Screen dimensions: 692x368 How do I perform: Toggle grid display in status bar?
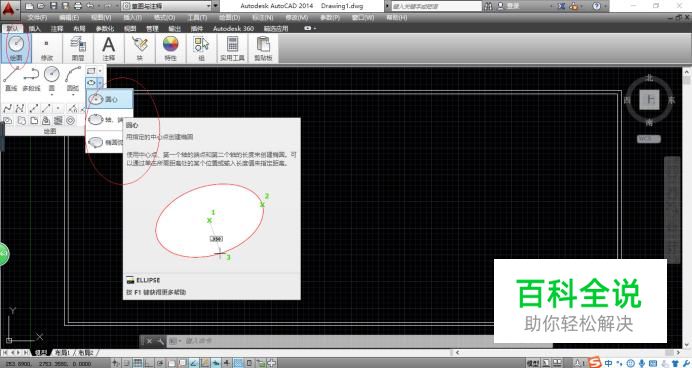click(138, 363)
